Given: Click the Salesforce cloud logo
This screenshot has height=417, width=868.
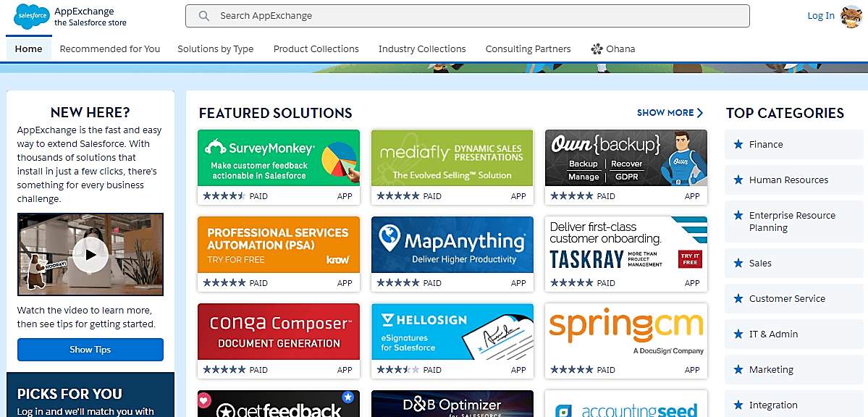Looking at the screenshot, I should click(x=32, y=15).
